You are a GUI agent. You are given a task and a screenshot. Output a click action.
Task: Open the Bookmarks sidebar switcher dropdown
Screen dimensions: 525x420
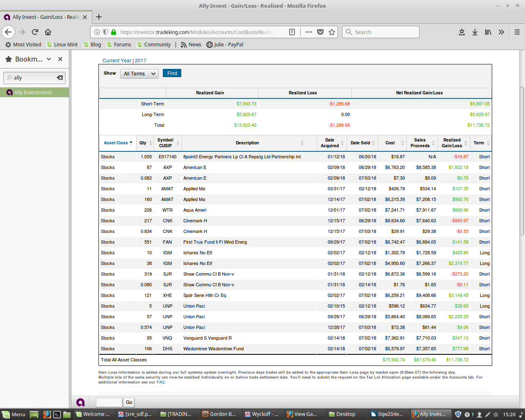point(49,59)
